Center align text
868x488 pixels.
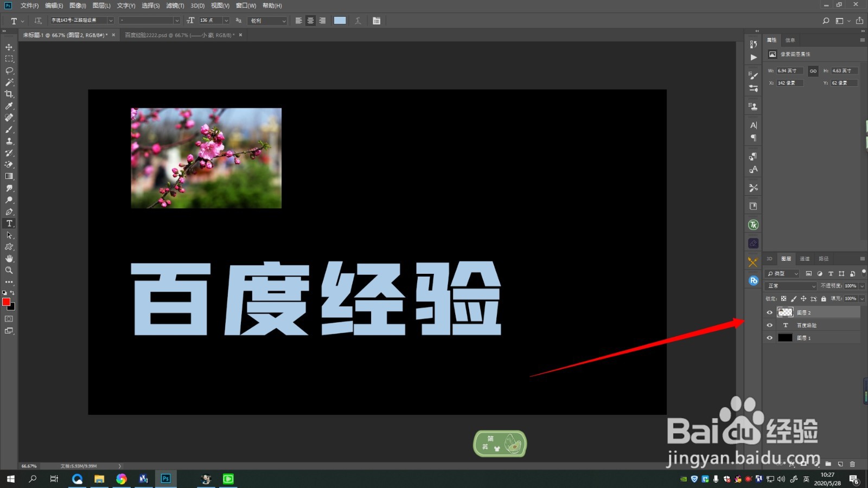pyautogui.click(x=310, y=21)
